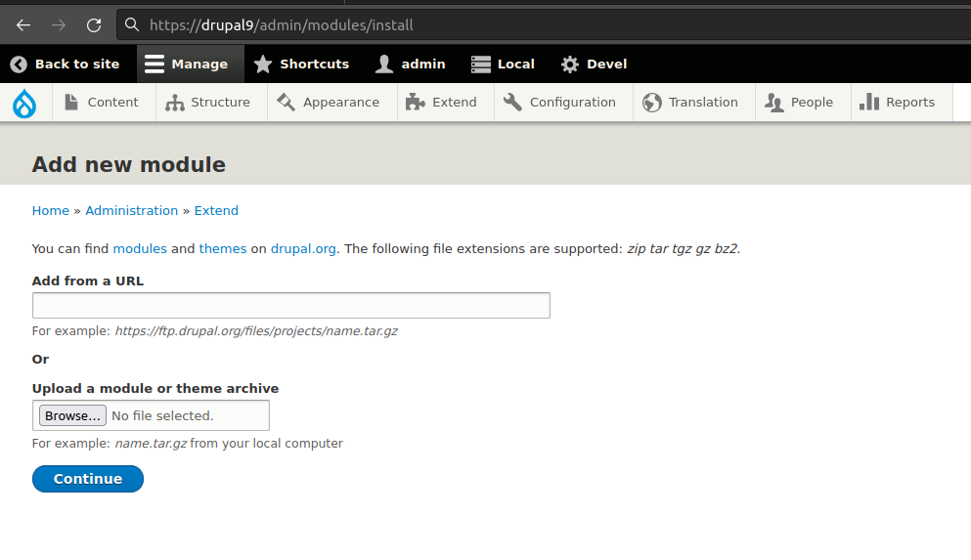The width and height of the screenshot is (971, 560).
Task: Click the browser URL address text
Action: coord(282,25)
